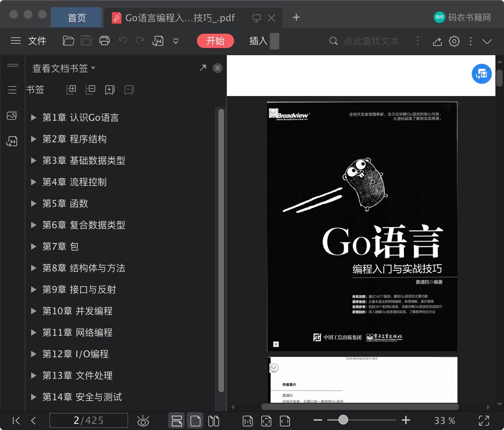Click the collapse all bookmarks icon
This screenshot has width=504, height=430.
[x=91, y=90]
